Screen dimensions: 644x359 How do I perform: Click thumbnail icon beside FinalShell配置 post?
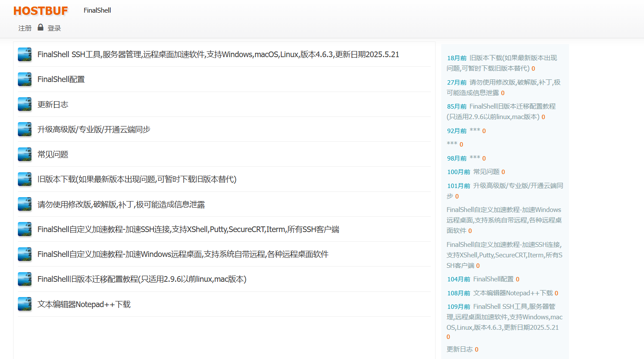24,79
